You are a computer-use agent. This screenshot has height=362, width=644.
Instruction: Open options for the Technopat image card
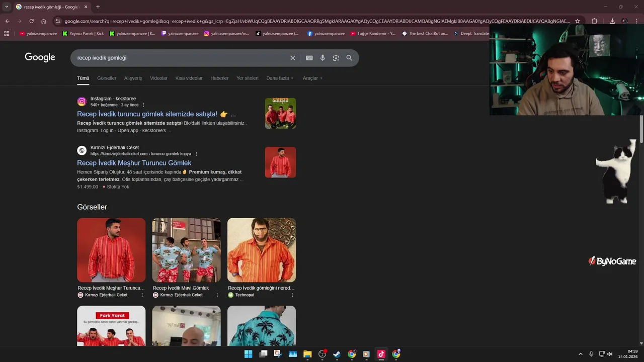(x=292, y=295)
